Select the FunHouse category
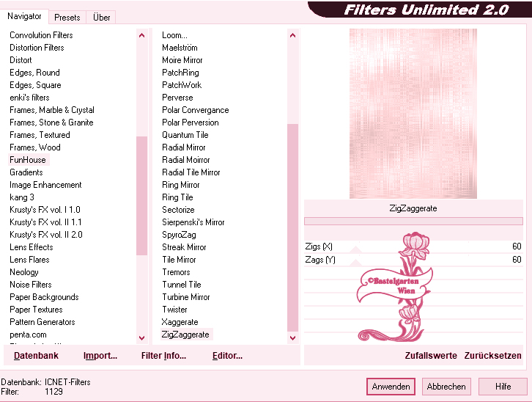This screenshot has width=532, height=402. (28, 160)
